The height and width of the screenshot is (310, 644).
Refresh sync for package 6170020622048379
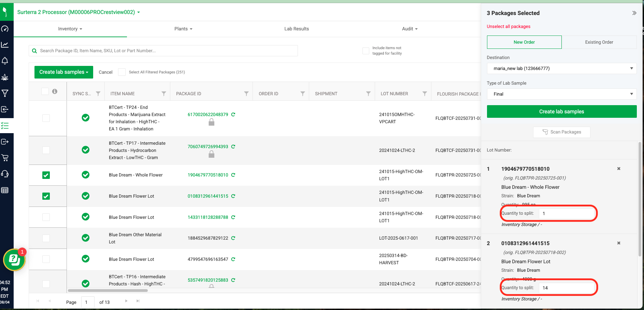[233, 114]
